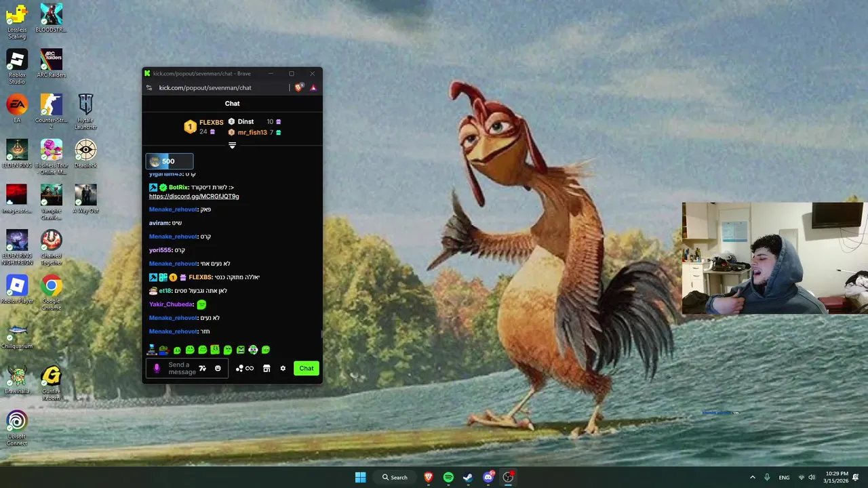Select the Google Chrome desktop icon

51,293
